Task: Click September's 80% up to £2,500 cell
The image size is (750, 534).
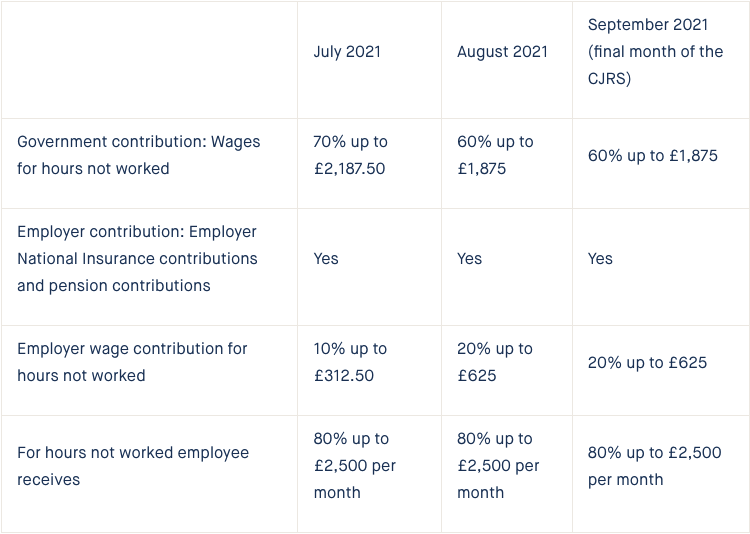Action: point(654,466)
